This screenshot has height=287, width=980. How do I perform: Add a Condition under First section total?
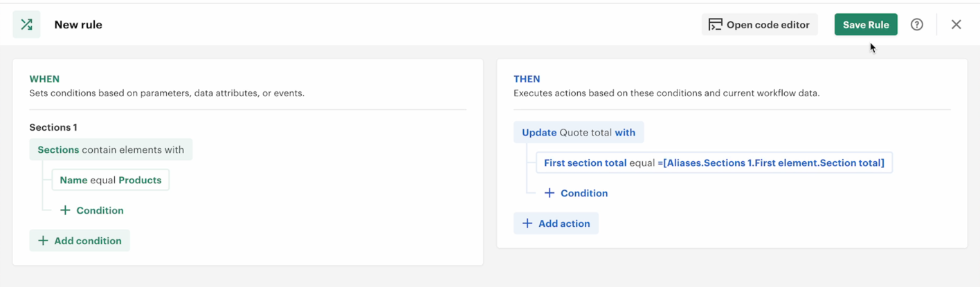click(x=576, y=193)
